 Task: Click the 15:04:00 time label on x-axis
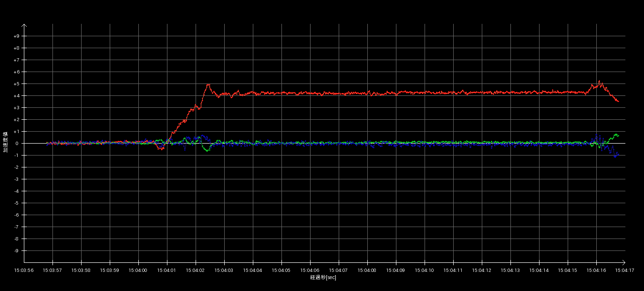click(138, 270)
